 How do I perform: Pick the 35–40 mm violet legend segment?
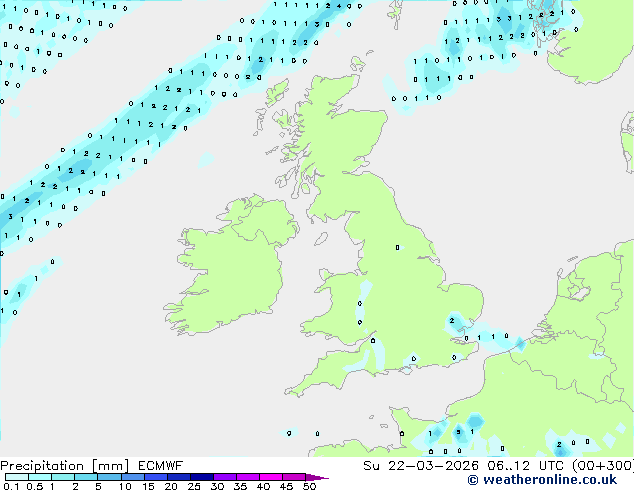(x=247, y=477)
